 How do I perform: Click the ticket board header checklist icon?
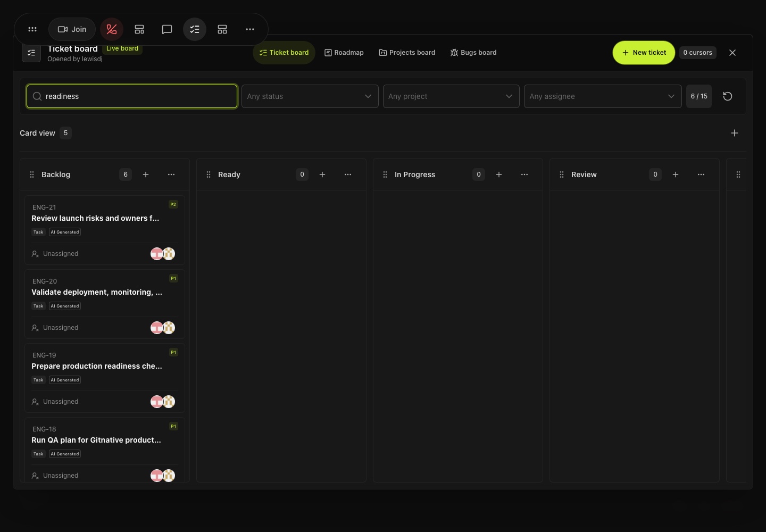pos(31,53)
